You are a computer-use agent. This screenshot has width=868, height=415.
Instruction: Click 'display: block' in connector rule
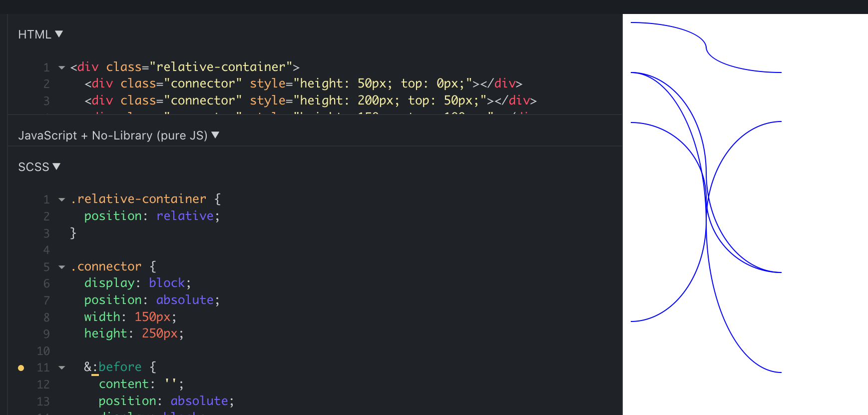[137, 283]
